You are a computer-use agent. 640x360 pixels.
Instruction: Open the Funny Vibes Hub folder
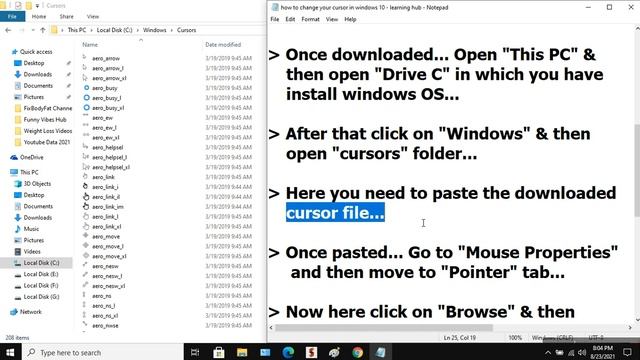tap(40, 120)
